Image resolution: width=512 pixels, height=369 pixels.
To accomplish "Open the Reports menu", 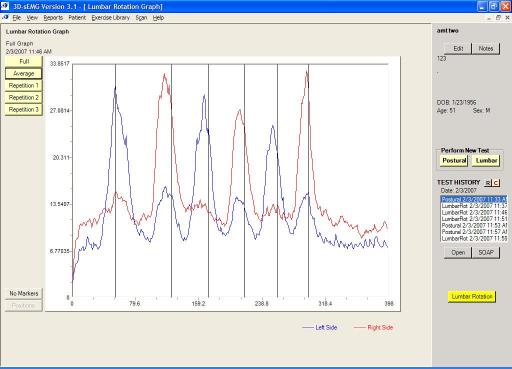I will [53, 18].
